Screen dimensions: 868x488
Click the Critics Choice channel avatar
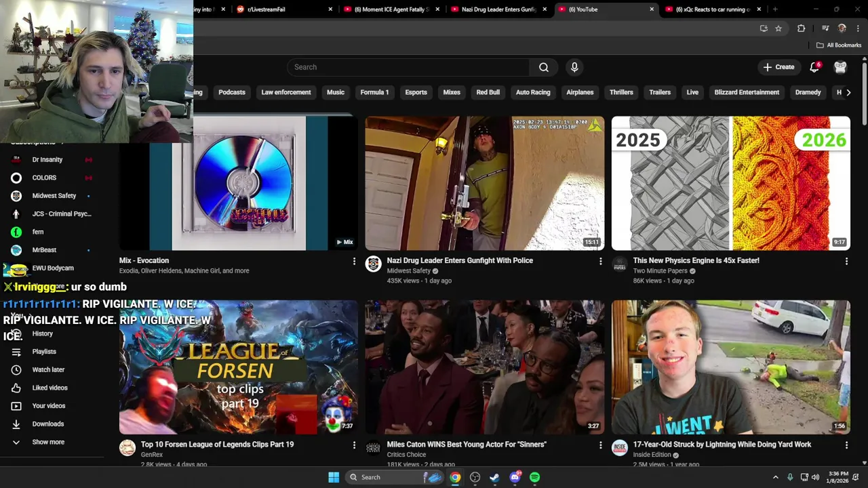pyautogui.click(x=374, y=448)
